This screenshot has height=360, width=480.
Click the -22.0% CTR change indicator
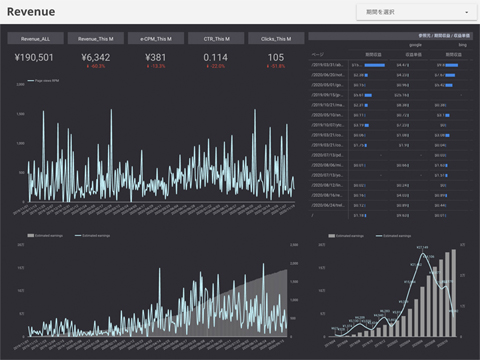click(x=216, y=66)
